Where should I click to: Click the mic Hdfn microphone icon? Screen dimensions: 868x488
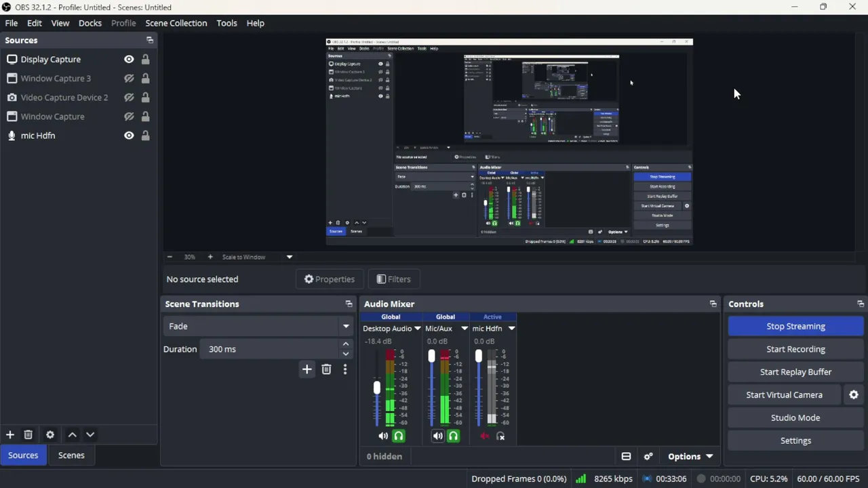click(x=12, y=136)
